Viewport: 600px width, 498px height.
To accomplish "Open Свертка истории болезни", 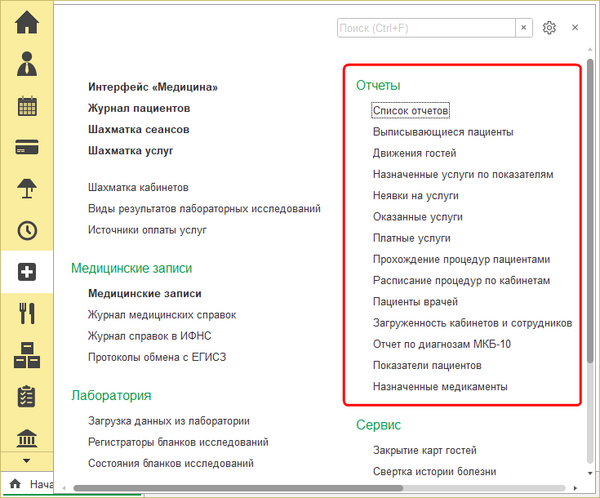I will (435, 472).
